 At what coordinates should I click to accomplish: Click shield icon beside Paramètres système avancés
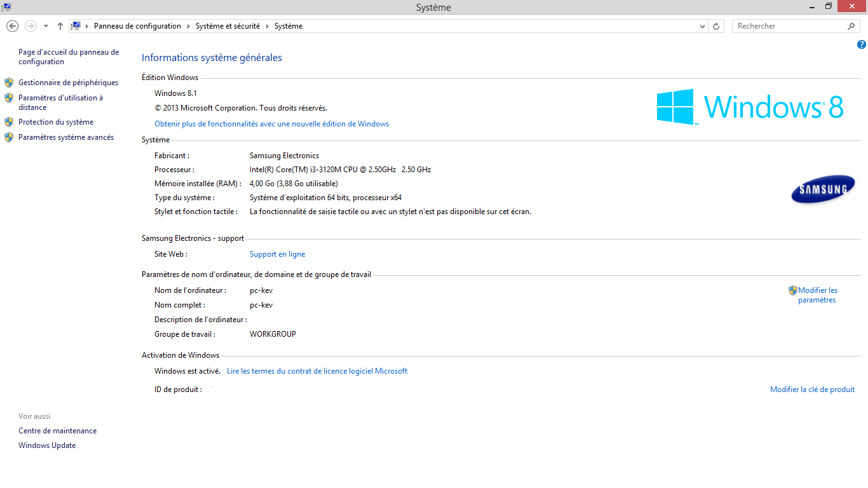9,137
